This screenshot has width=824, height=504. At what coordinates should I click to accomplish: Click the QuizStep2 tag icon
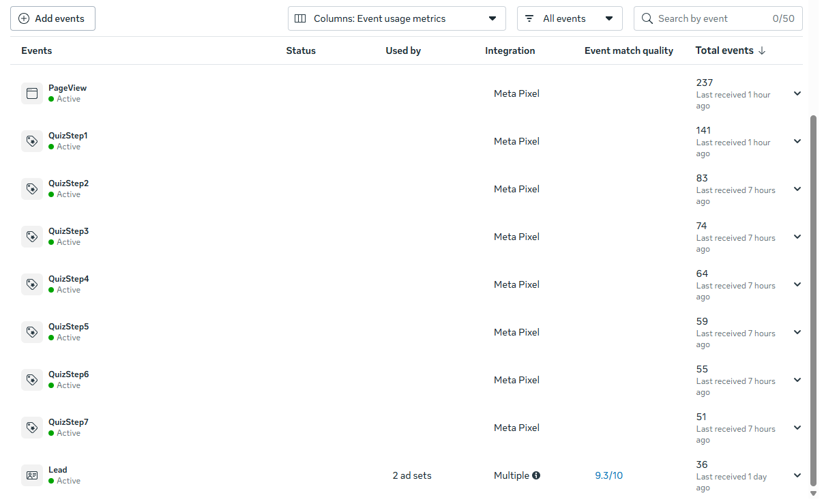click(32, 189)
